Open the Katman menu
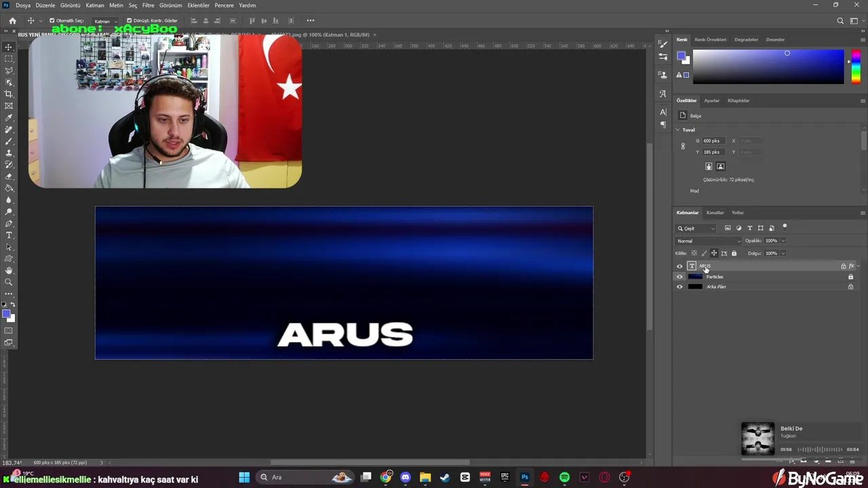 [95, 5]
